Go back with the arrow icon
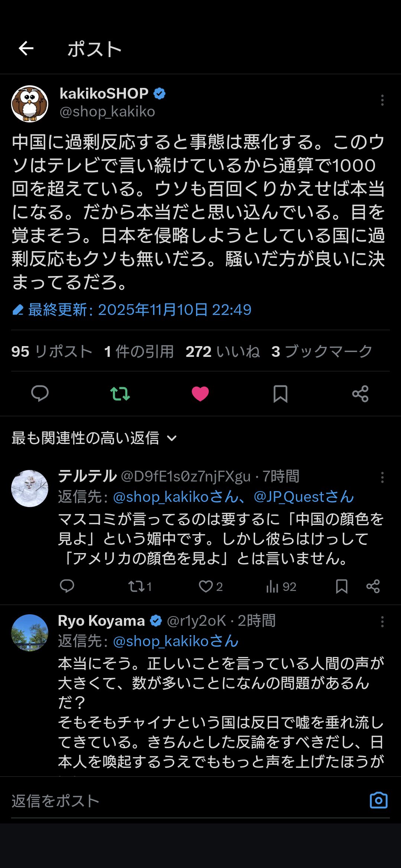This screenshot has width=401, height=868. 26,48
